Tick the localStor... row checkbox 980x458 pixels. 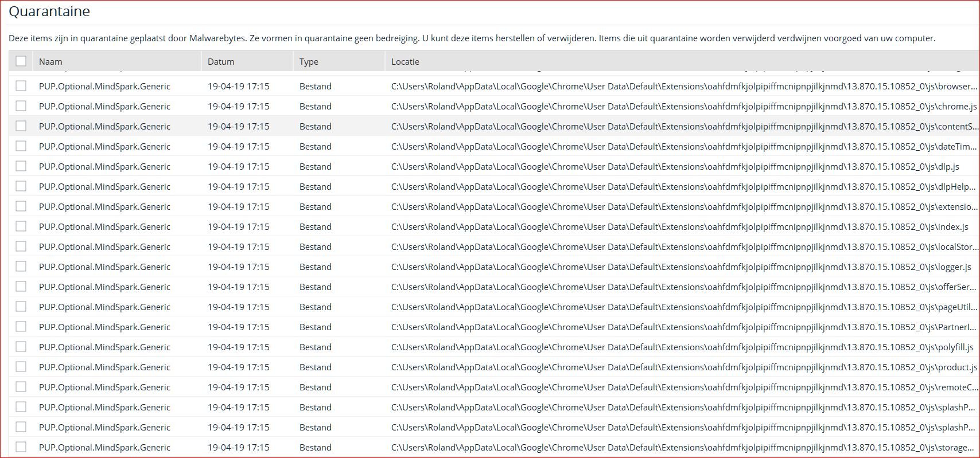pyautogui.click(x=21, y=246)
